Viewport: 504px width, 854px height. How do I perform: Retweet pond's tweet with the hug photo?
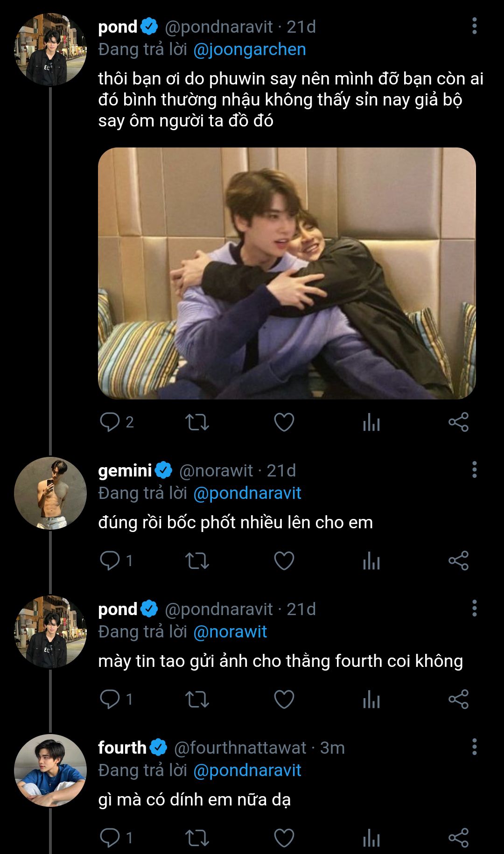click(x=197, y=422)
